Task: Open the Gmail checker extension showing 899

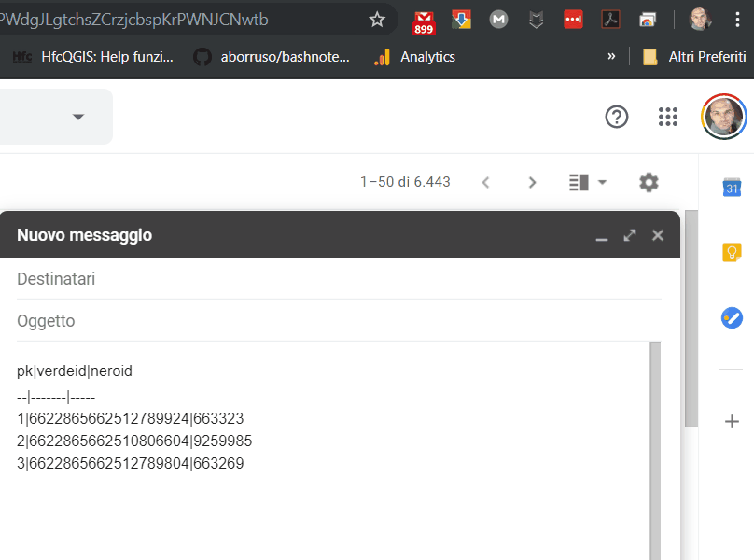Action: coord(425,20)
